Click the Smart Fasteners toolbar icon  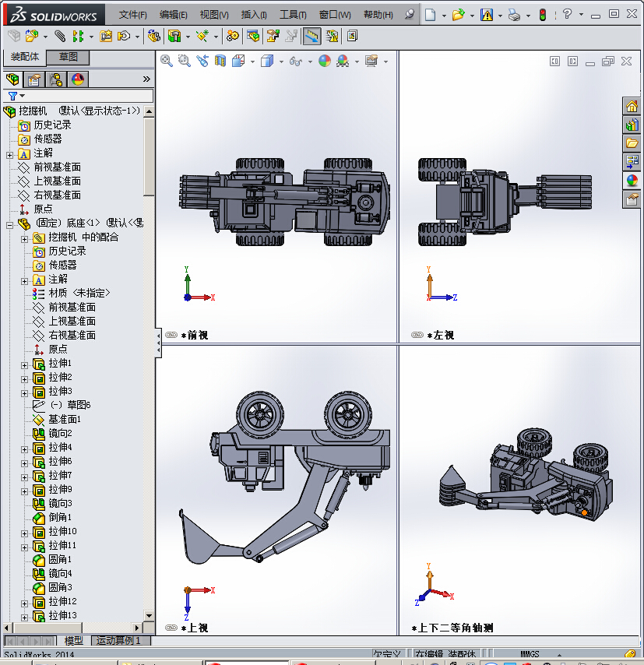tap(106, 36)
